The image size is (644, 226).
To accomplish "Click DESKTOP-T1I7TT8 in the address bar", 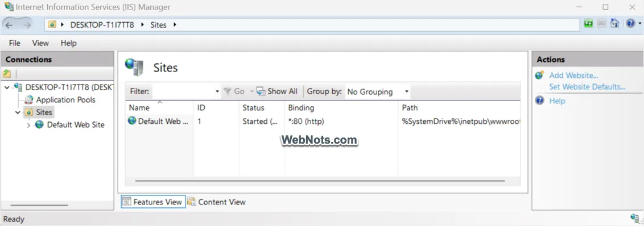I will click(102, 24).
